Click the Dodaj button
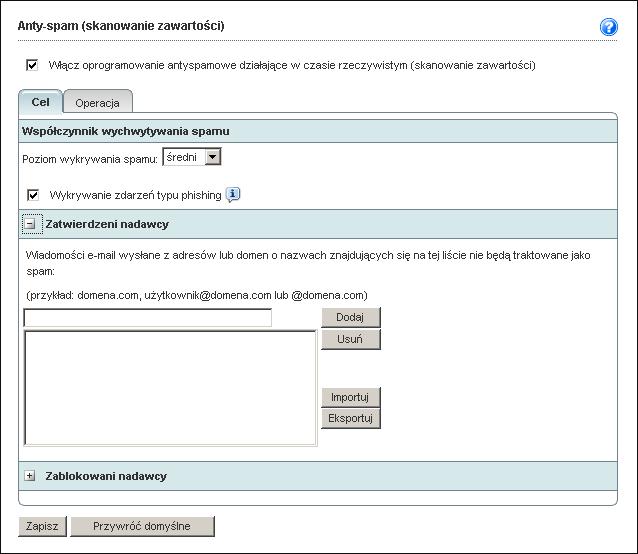638x554 pixels. coord(350,317)
